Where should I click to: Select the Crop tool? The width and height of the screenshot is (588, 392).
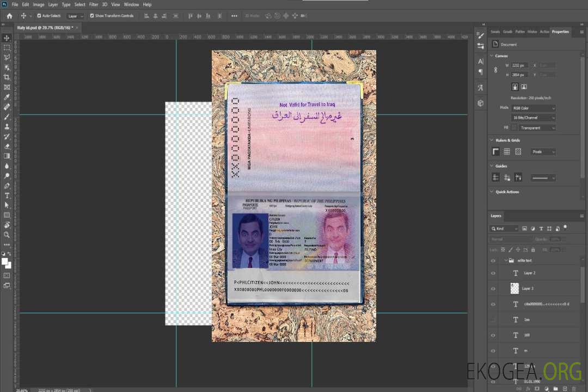[x=7, y=77]
